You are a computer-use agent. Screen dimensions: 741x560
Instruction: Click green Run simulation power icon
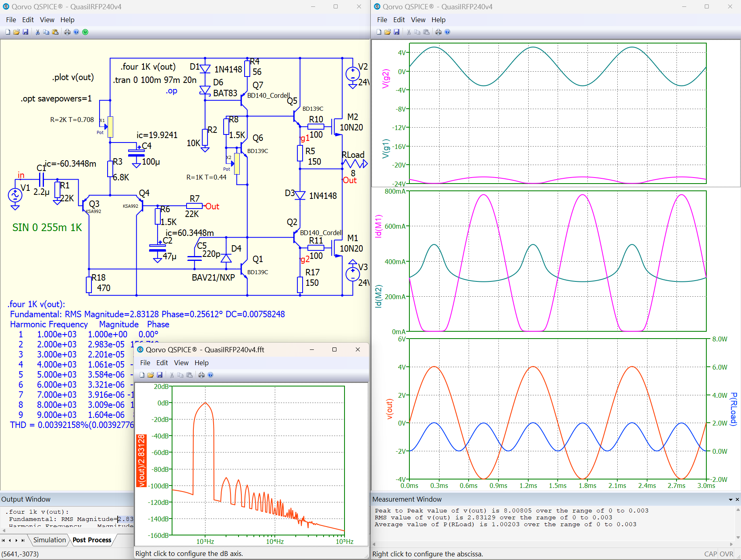[85, 32]
